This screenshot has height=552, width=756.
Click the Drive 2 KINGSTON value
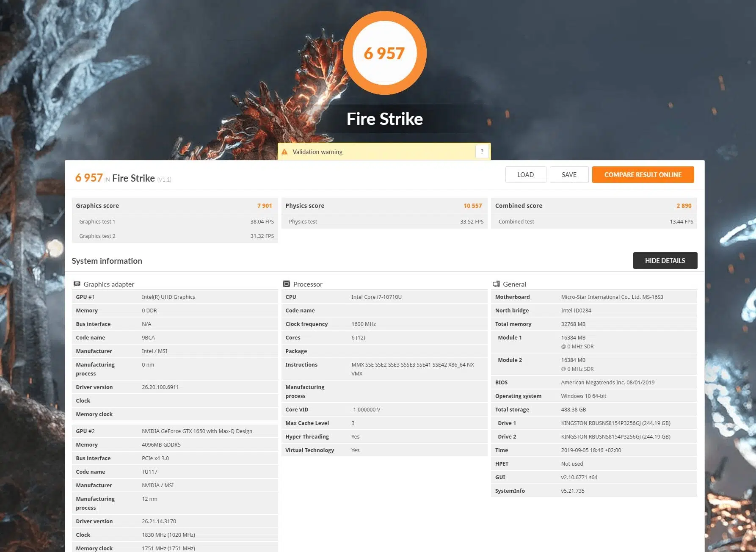[616, 436]
